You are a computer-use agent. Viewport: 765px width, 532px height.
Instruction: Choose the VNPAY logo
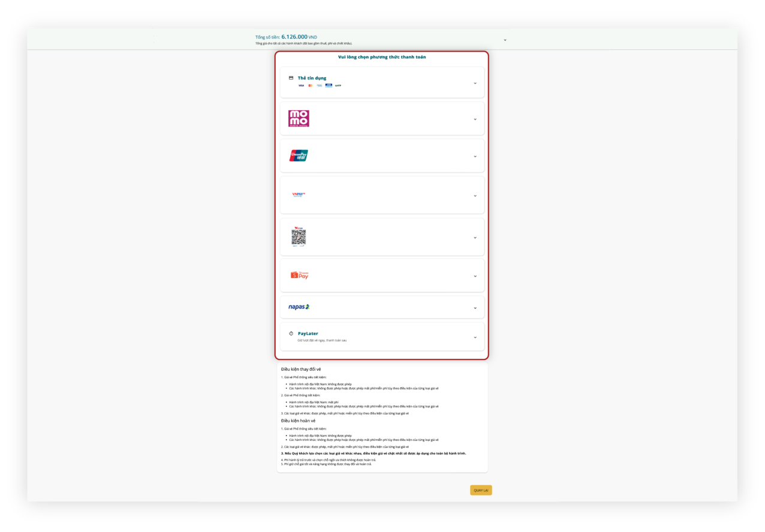[x=299, y=194]
